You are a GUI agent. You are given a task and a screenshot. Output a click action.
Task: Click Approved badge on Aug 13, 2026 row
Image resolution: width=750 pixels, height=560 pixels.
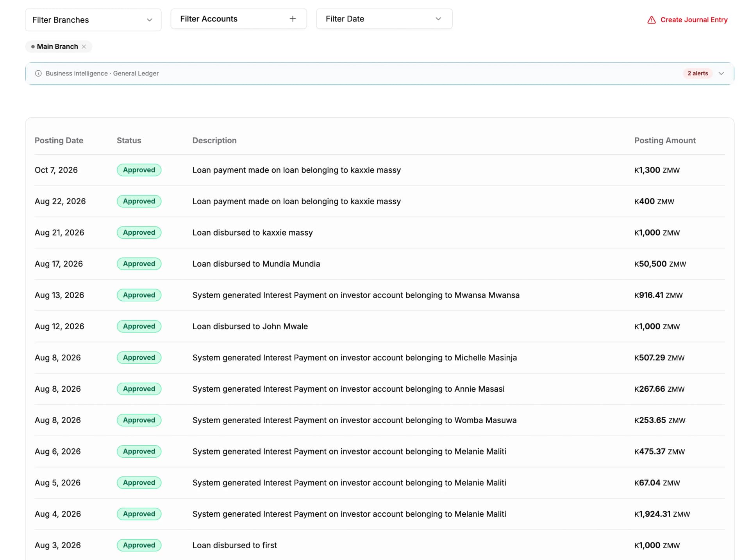139,295
